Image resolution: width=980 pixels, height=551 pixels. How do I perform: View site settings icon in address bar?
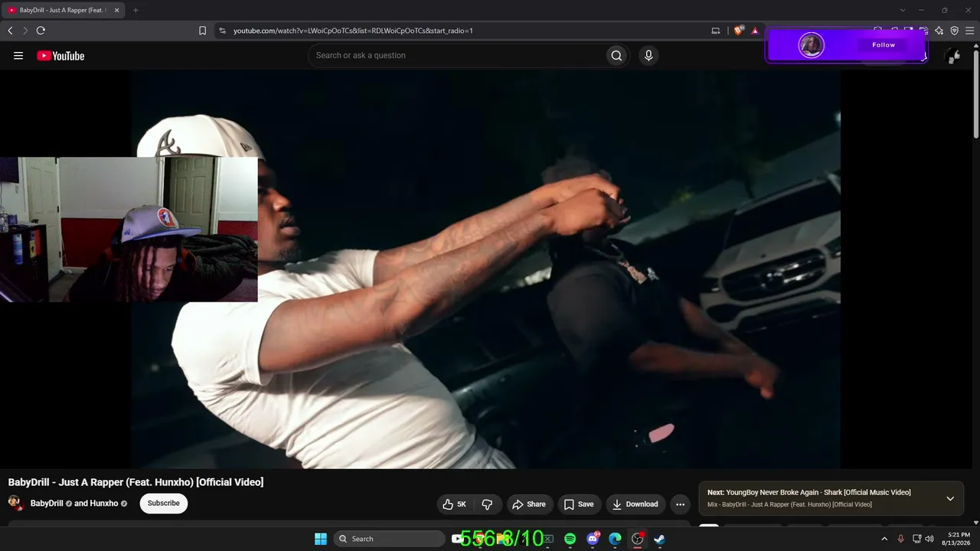point(222,31)
